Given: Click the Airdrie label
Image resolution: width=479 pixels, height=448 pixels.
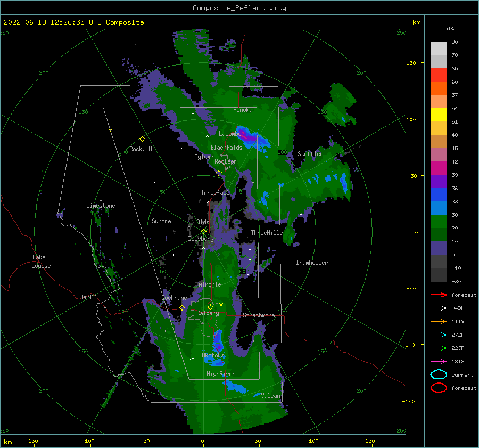Looking at the screenshot, I should coord(210,284).
